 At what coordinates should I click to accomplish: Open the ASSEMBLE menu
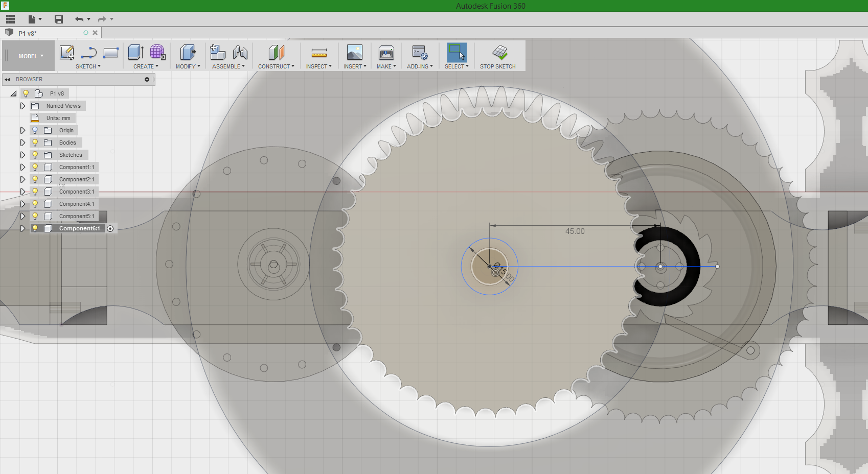[x=229, y=66]
